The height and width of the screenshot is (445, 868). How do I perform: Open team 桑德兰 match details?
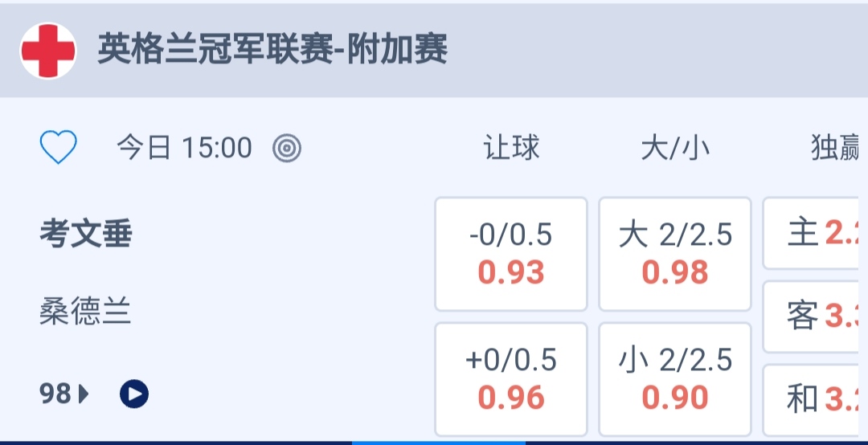[x=85, y=311]
